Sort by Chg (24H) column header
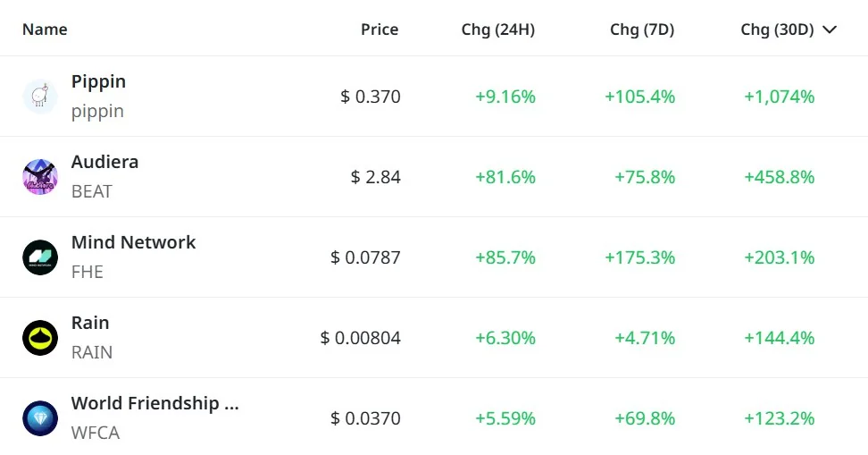868x455 pixels. tap(498, 29)
